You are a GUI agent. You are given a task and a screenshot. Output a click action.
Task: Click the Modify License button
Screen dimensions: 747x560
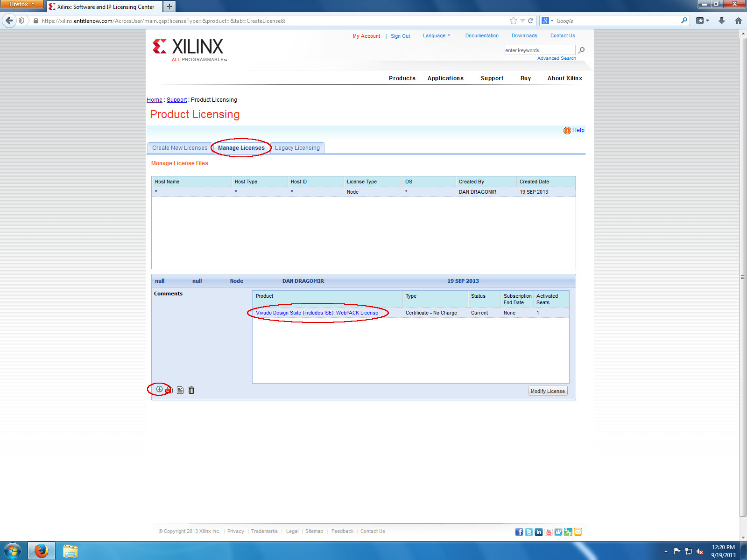pos(547,391)
